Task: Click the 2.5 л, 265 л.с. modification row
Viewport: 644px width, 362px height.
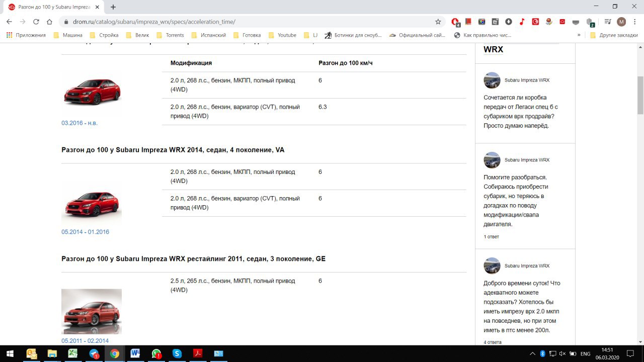Action: (x=314, y=285)
